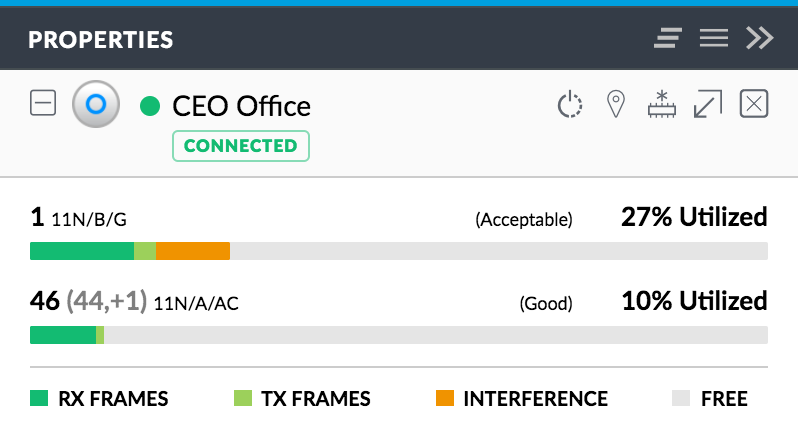Click the green status dot beside CEO Office
798x434 pixels.
pos(150,106)
